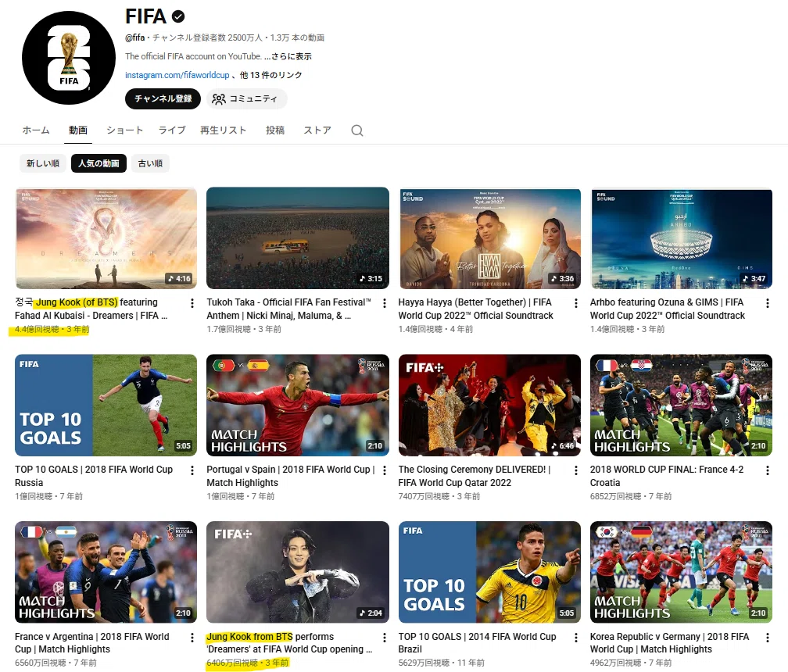Open the コミュニティ button
This screenshot has width=788, height=672.
tap(246, 99)
